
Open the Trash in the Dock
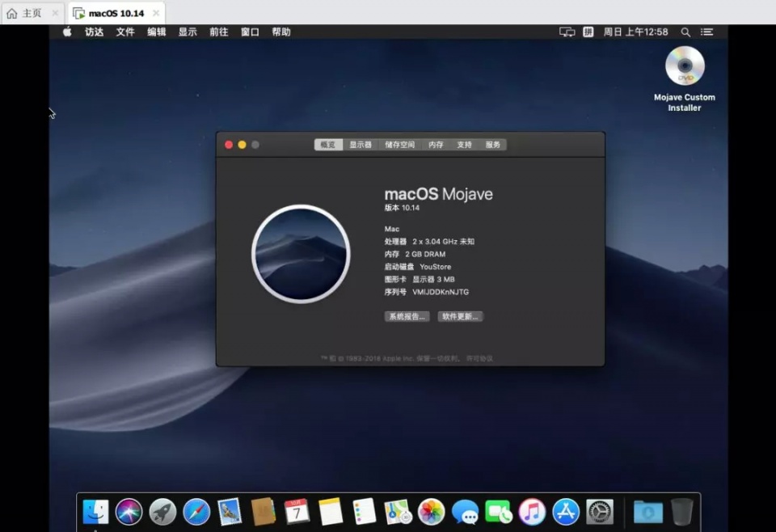(682, 511)
